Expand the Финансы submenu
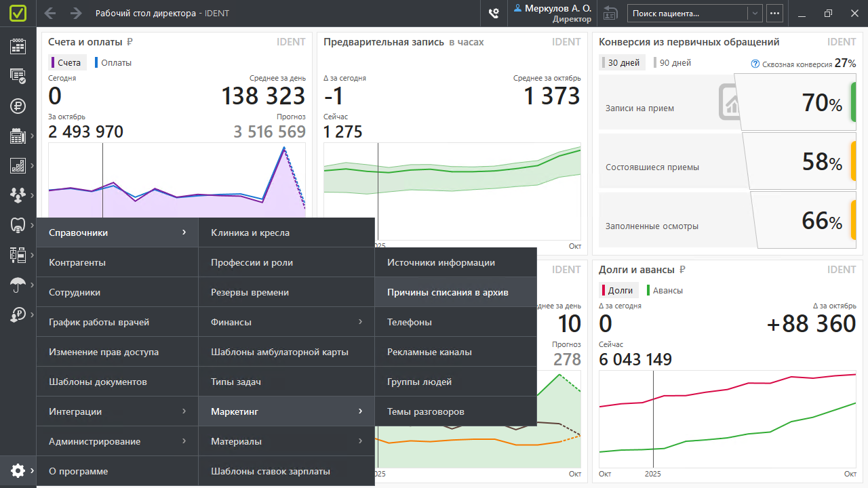The height and width of the screenshot is (488, 868). (285, 322)
